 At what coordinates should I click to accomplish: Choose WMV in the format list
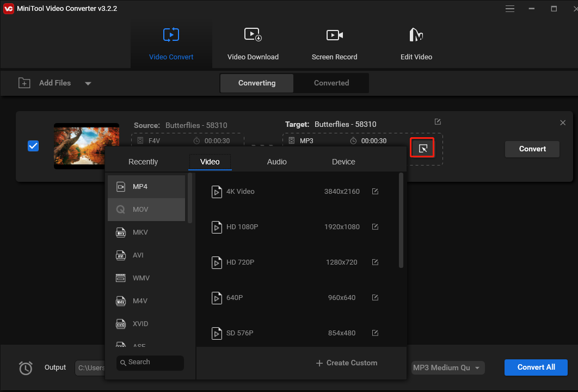(146, 278)
